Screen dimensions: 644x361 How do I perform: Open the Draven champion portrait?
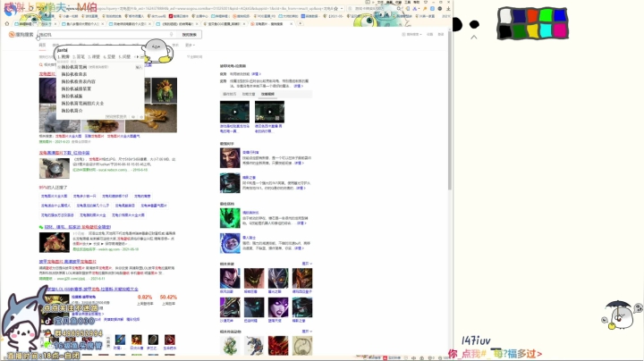(x=230, y=158)
